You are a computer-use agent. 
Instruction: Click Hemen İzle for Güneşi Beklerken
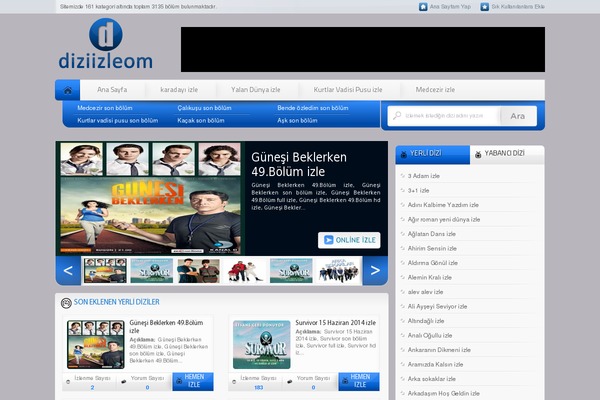point(193,381)
